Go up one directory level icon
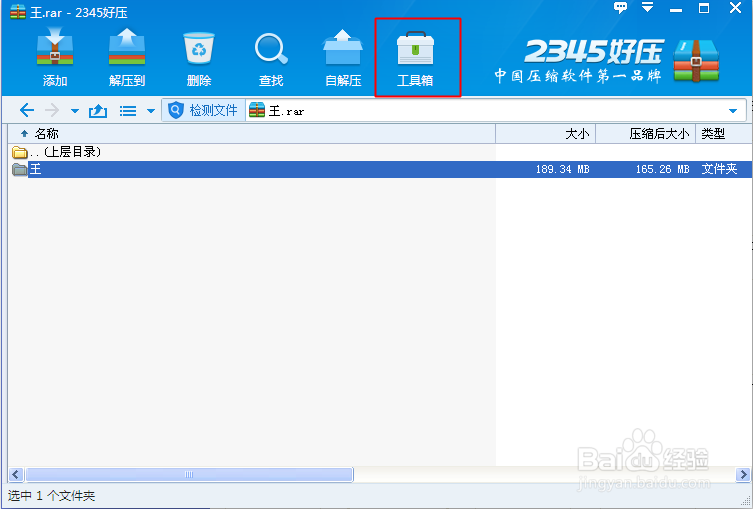 [x=98, y=111]
